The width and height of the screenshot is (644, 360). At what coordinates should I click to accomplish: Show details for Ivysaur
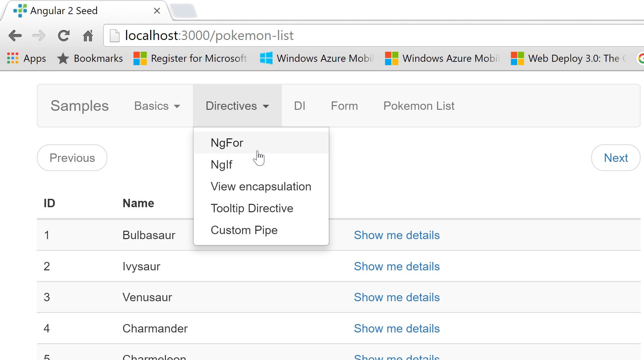(397, 266)
